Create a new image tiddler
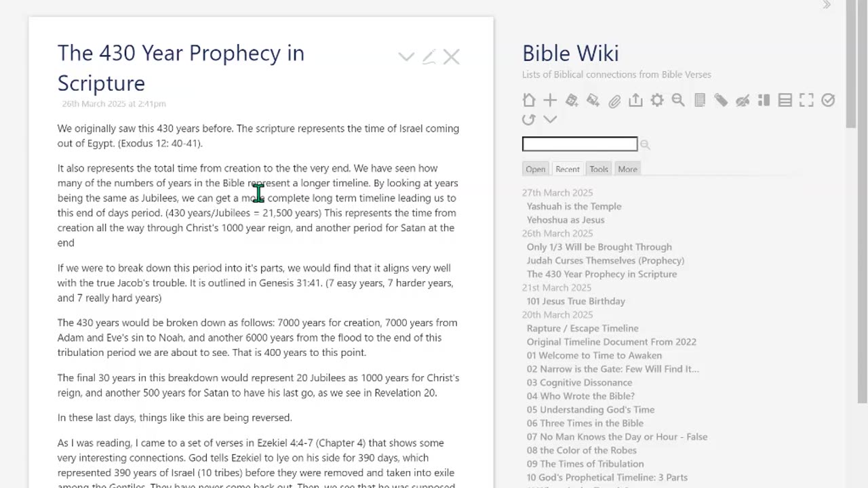This screenshot has width=868, height=488. point(593,100)
